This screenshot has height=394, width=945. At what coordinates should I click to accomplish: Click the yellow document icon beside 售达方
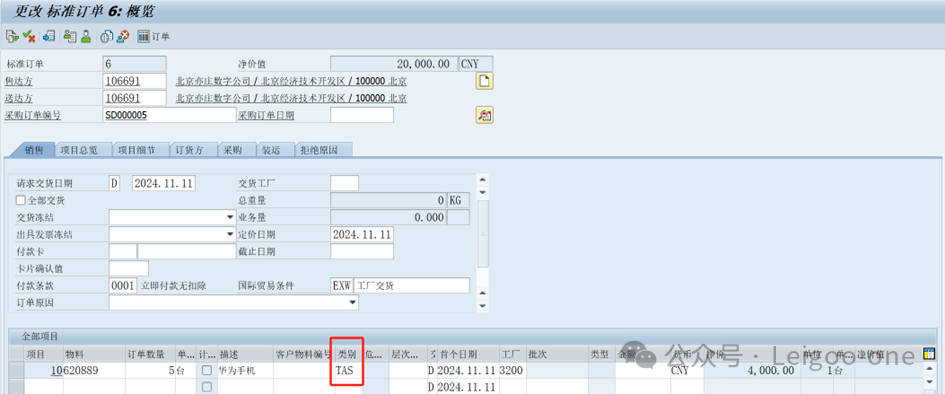[x=485, y=81]
